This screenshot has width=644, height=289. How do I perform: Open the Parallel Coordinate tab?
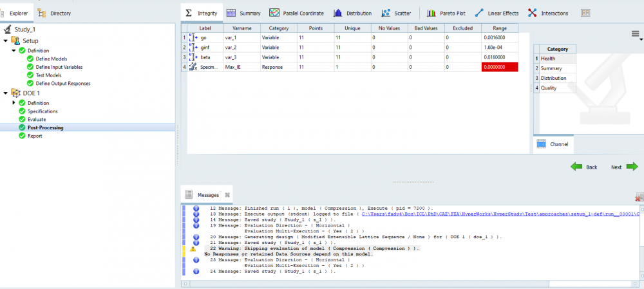pos(296,13)
